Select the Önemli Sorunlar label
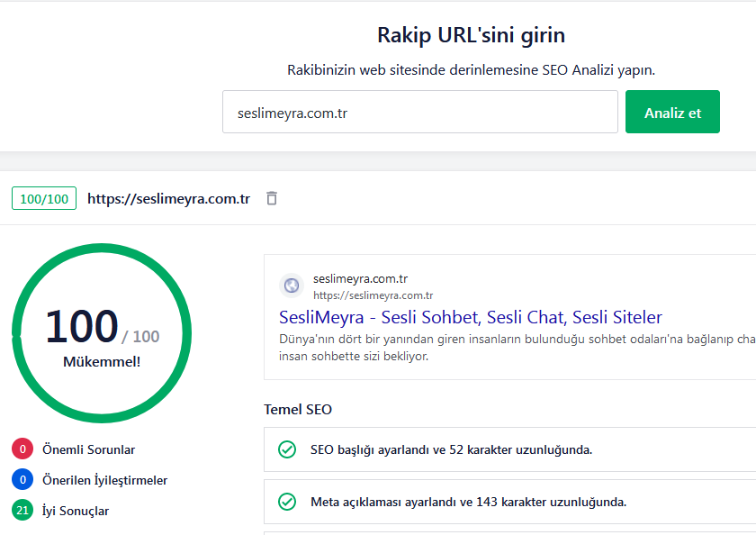The image size is (756, 535). [89, 449]
